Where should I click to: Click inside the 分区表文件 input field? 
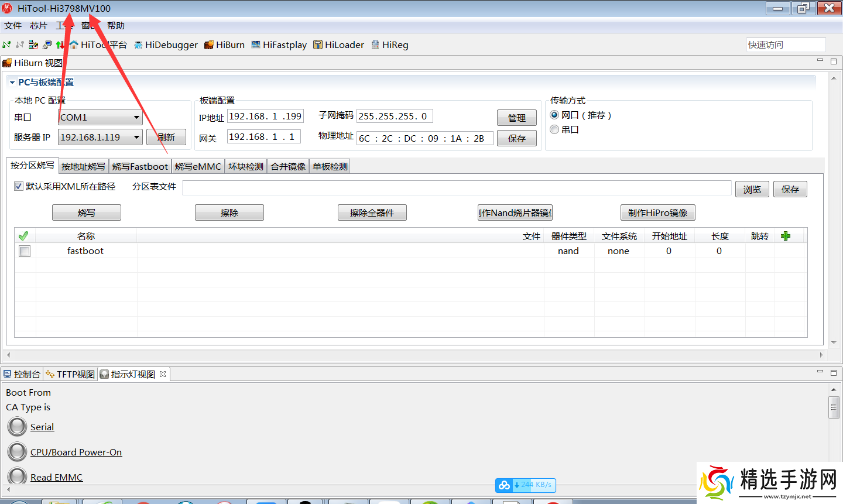[410, 188]
